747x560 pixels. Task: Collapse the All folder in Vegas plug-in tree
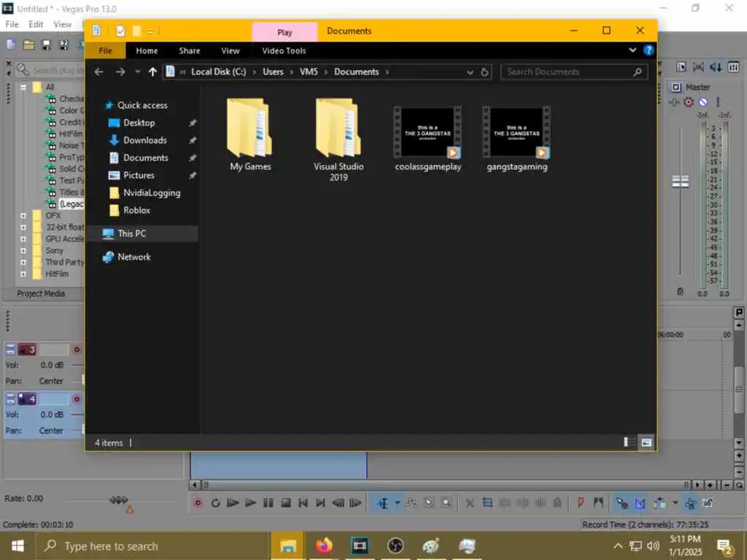[23, 87]
